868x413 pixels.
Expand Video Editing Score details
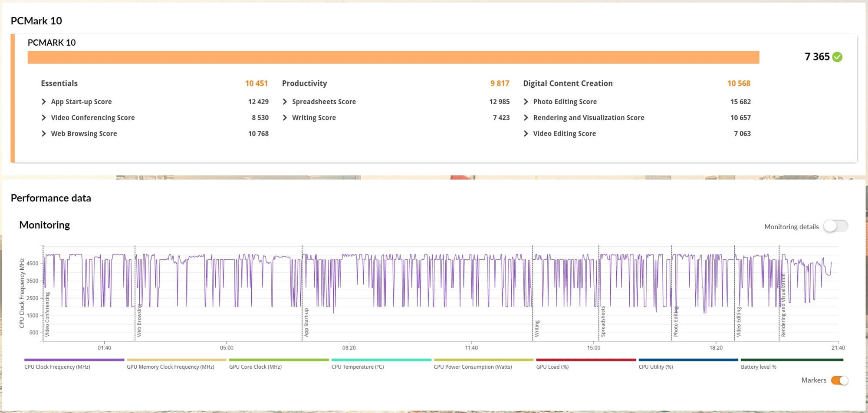[526, 134]
